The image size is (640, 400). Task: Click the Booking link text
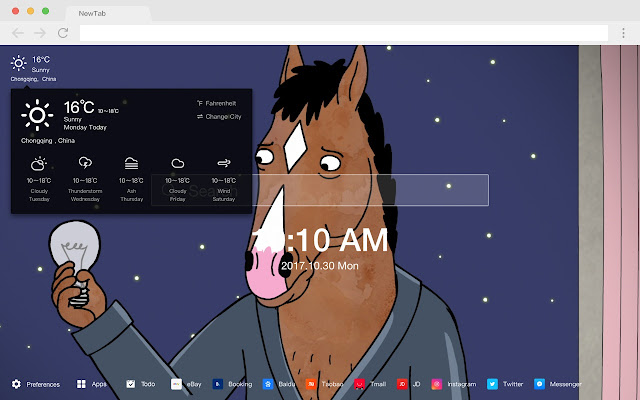[240, 384]
